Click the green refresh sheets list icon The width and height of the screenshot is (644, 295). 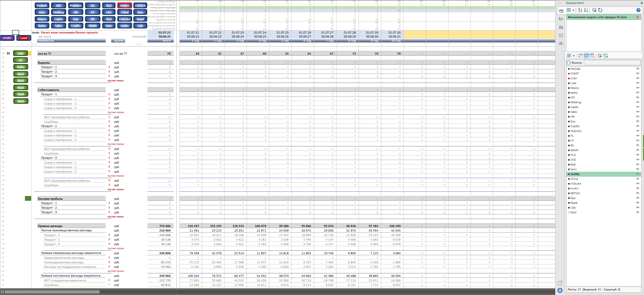pos(606,56)
